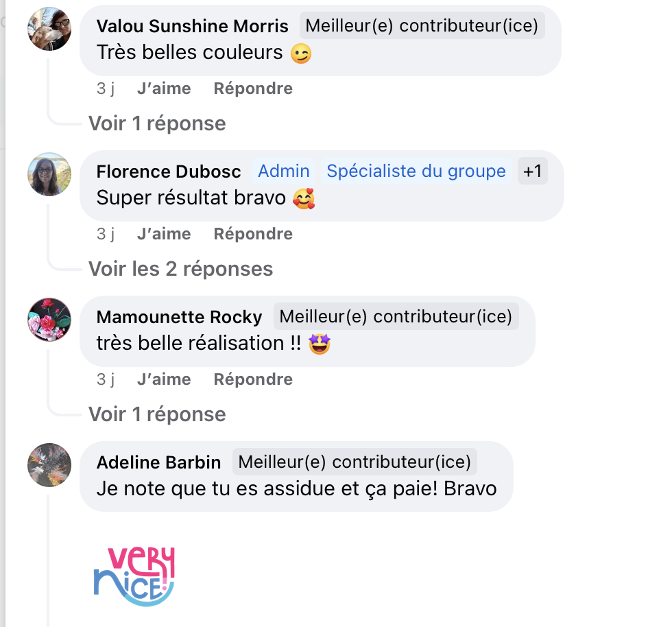Toggle J'aime on Florence Dubosc's comment

pyautogui.click(x=164, y=234)
